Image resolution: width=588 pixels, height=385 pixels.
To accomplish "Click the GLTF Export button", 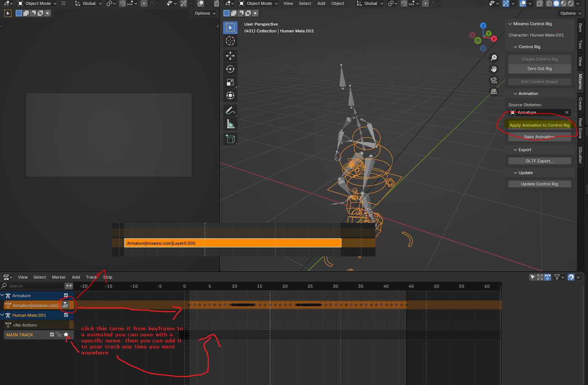I will [x=539, y=161].
